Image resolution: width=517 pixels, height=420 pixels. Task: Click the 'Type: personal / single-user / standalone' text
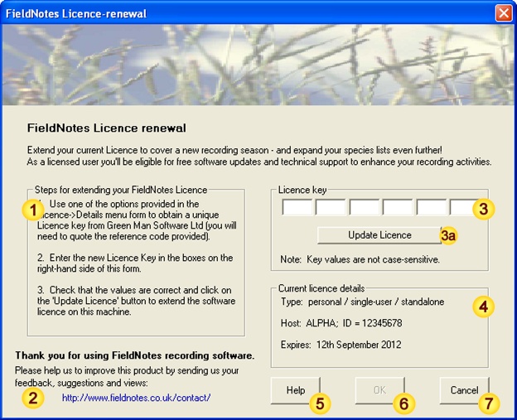click(x=362, y=302)
